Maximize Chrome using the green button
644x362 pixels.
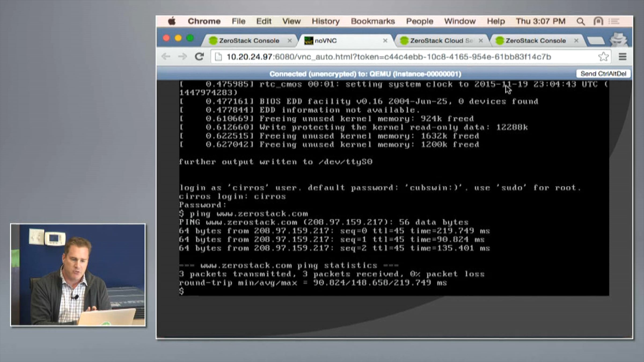point(190,38)
